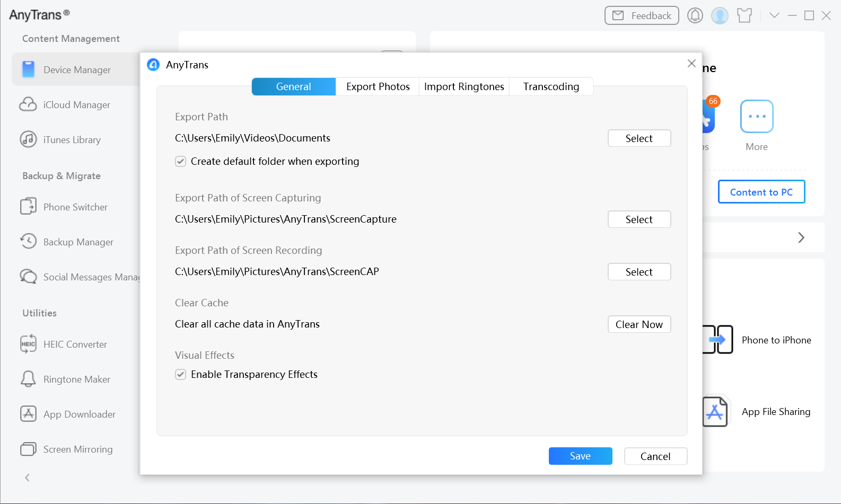Click the Content to PC button
Image resolution: width=841 pixels, height=504 pixels.
[761, 192]
